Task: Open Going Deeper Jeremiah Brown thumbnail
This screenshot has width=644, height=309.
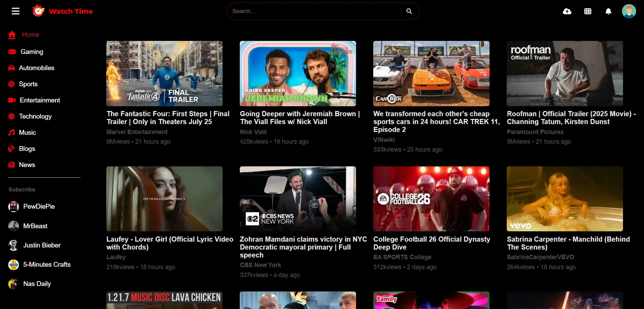Action: click(298, 74)
